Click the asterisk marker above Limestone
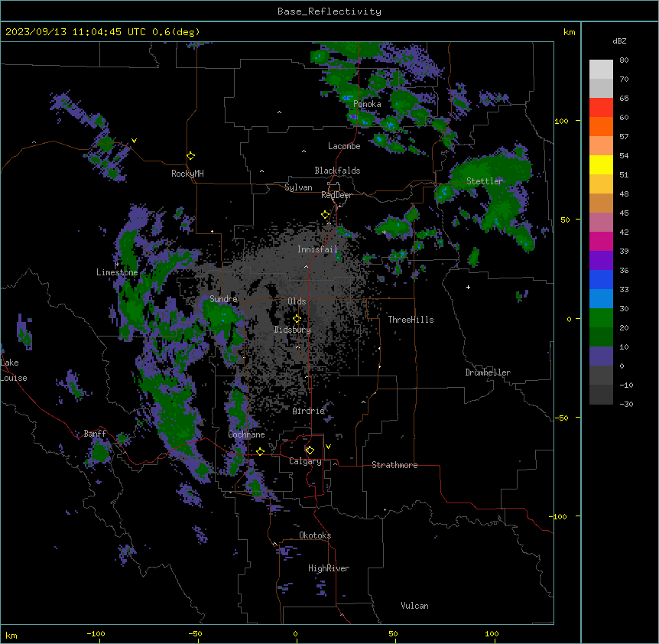659x644 pixels. point(117,265)
